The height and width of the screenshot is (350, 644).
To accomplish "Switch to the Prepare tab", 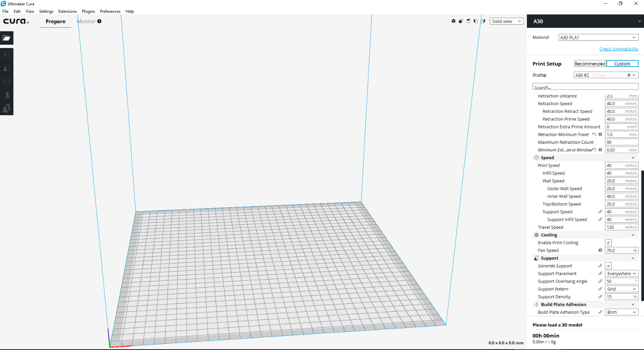I will coord(56,21).
